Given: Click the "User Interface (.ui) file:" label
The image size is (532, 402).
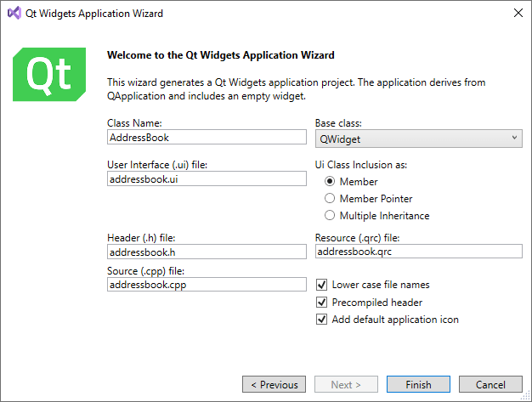Looking at the screenshot, I should [x=157, y=165].
